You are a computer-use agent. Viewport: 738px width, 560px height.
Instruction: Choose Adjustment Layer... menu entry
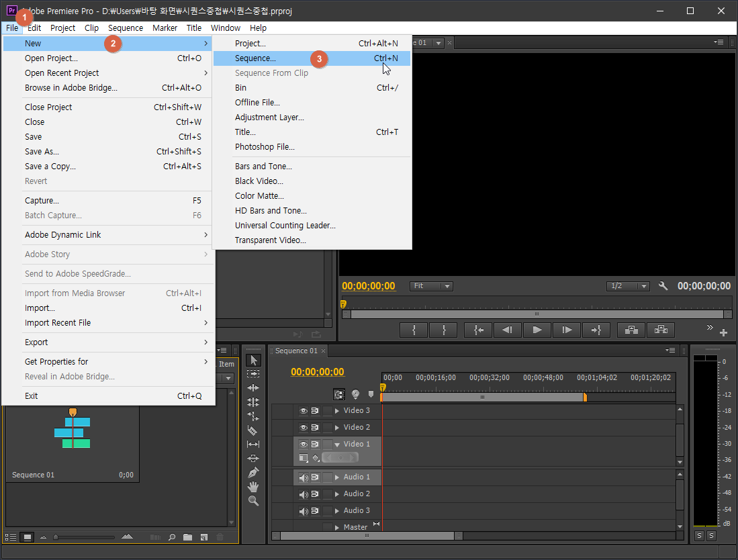pos(312,118)
